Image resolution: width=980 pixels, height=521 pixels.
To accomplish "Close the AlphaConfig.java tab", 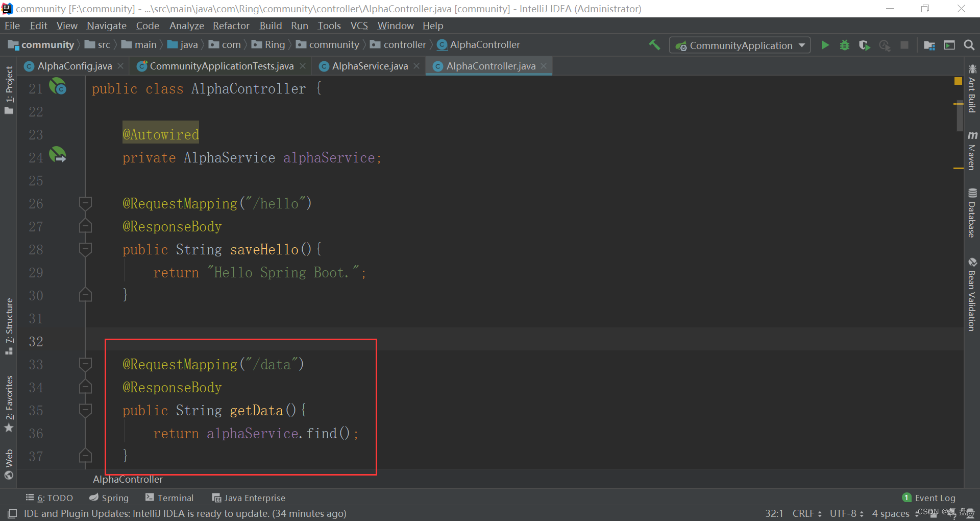I will [x=120, y=66].
